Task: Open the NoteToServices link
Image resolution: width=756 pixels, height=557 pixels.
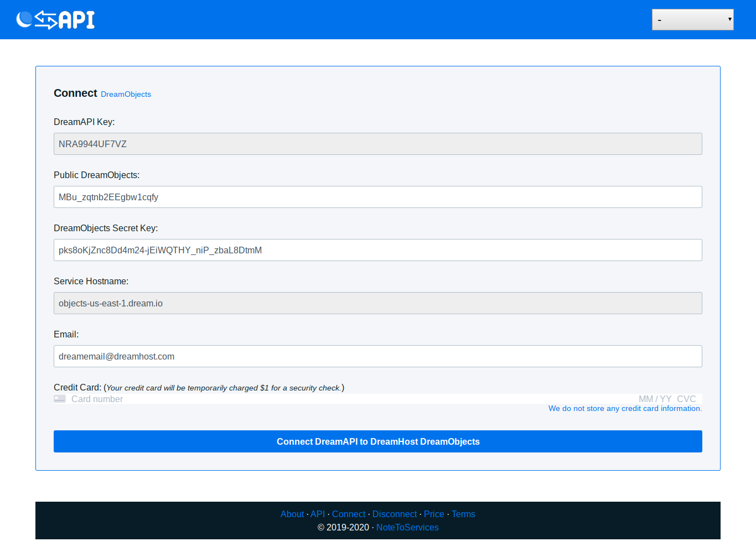Action: 407,527
